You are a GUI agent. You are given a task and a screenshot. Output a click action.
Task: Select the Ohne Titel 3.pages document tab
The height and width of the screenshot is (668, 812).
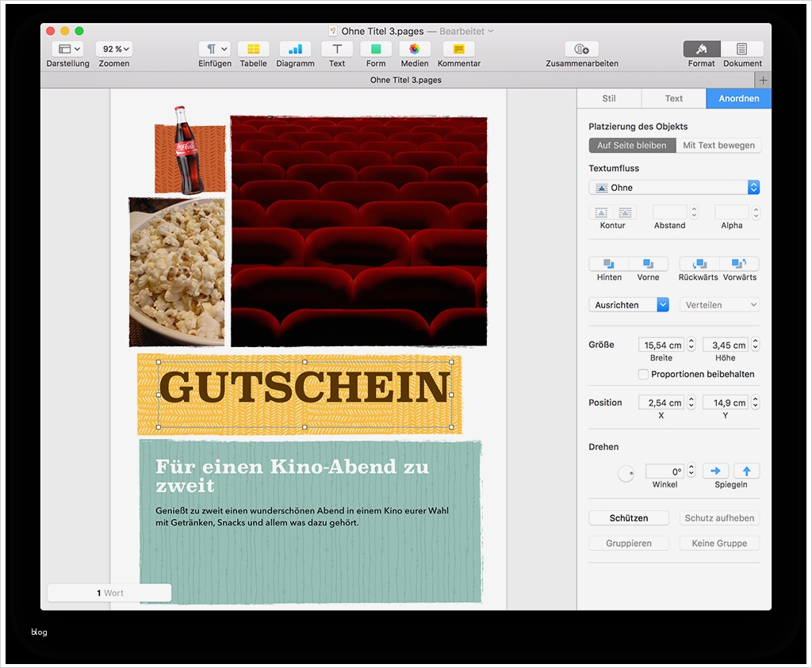point(406,79)
